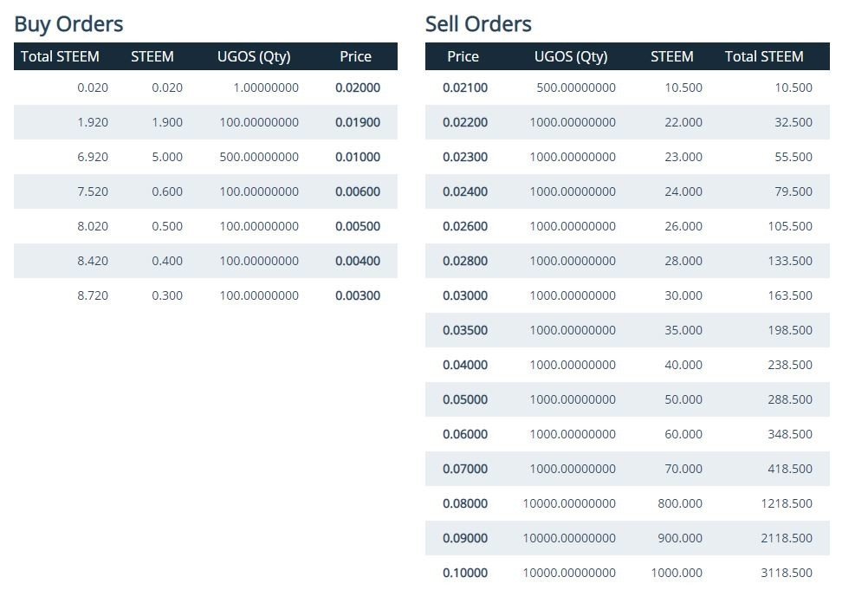Select the 10000.00000000 quantity at price 0.09000

569,538
